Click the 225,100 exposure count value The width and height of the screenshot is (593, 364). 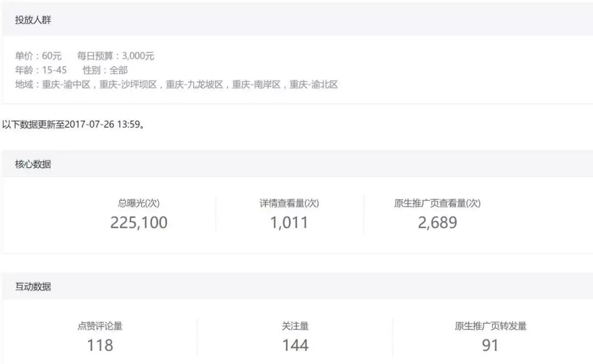[139, 222]
